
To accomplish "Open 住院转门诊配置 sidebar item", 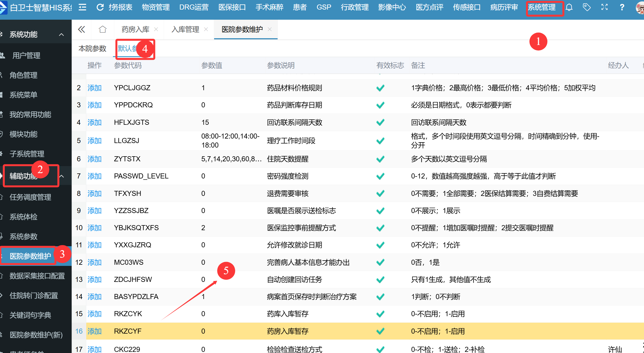I will tap(34, 295).
